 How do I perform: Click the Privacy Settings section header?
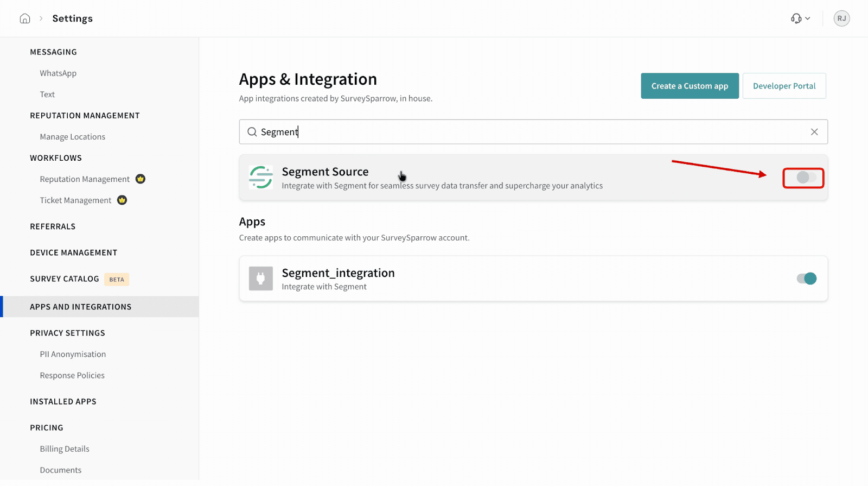tap(67, 333)
